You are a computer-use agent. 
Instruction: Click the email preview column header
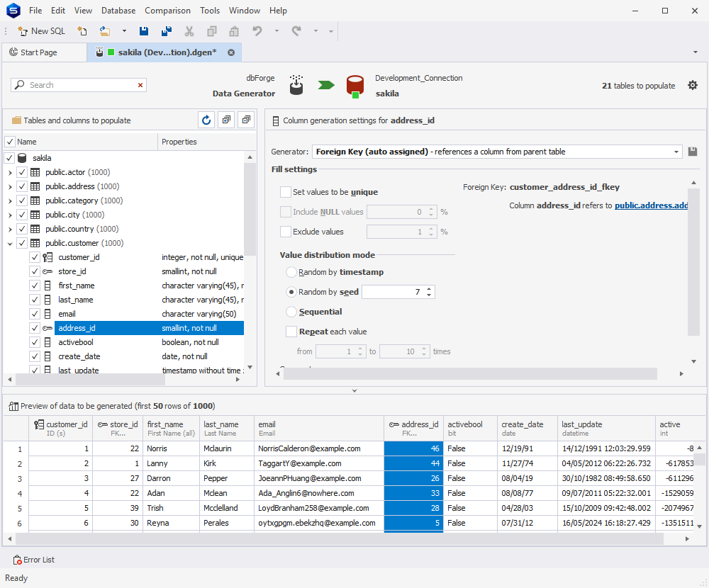(x=319, y=429)
